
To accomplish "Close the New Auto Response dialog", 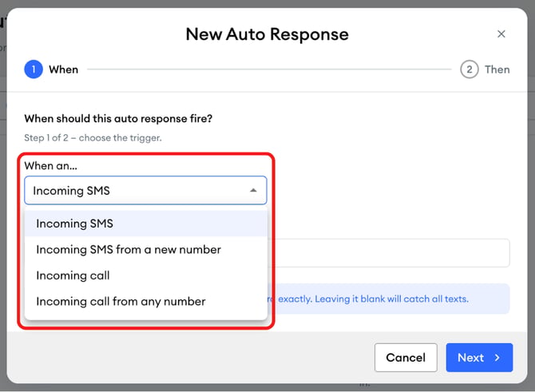I will (501, 34).
